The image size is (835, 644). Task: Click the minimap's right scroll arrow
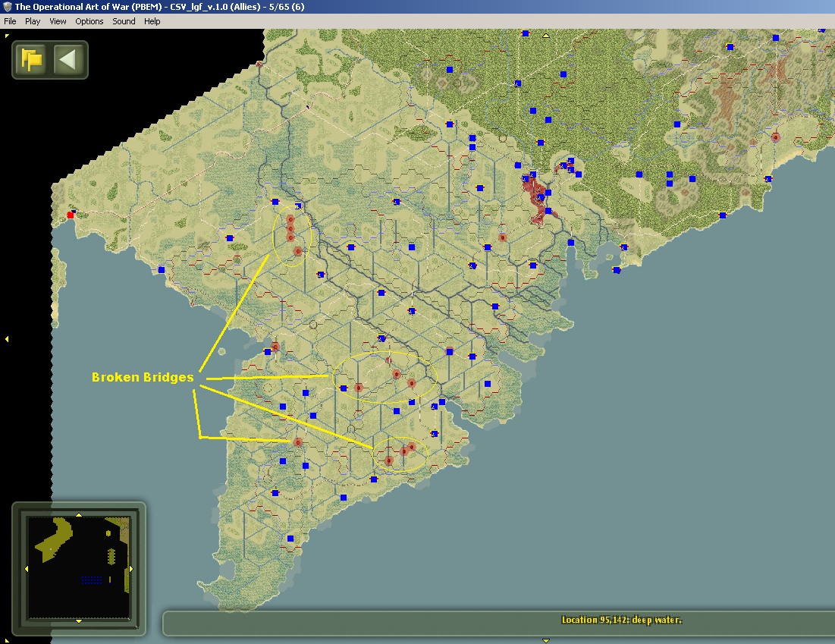131,569
